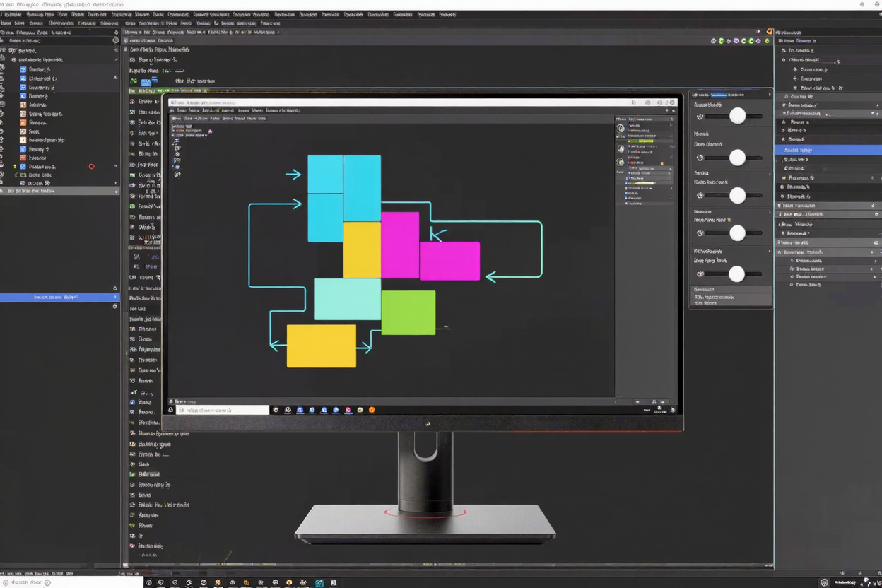This screenshot has height=588, width=882.
Task: Click the green icon on the inner monitor's taskbar
Action: point(360,410)
